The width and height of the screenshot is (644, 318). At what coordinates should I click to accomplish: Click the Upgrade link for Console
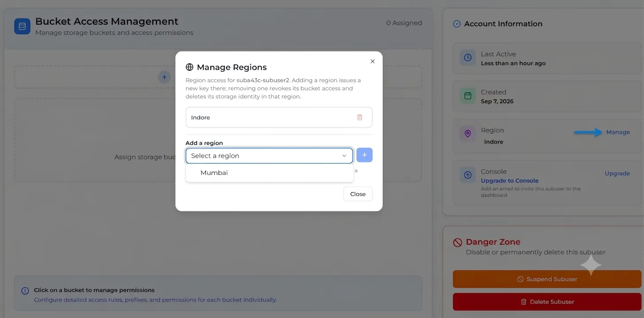coord(617,173)
